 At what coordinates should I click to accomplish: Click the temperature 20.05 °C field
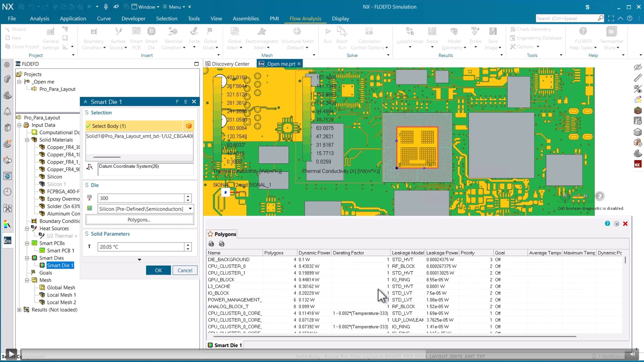point(141,247)
